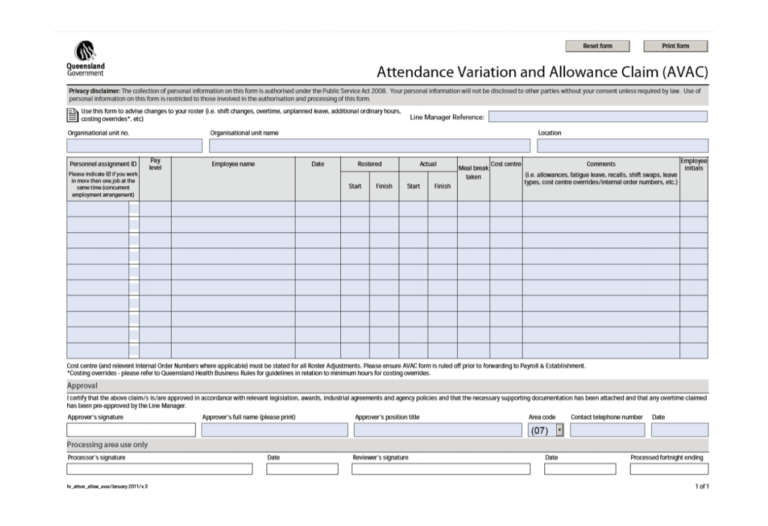768x526 pixels.
Task: Click the Processed fortnight ending field
Action: (x=668, y=468)
